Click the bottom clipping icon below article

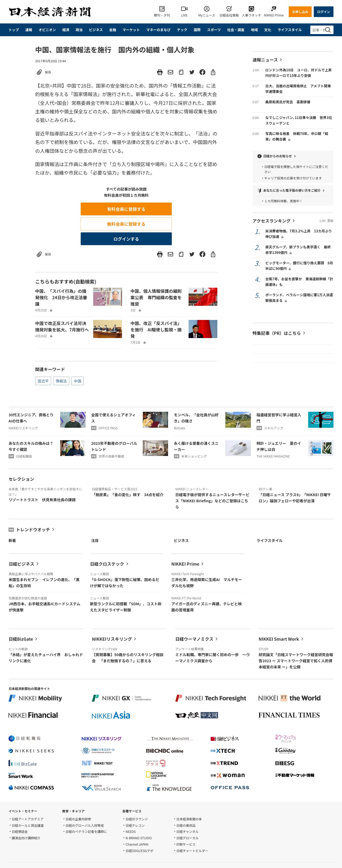point(181,254)
